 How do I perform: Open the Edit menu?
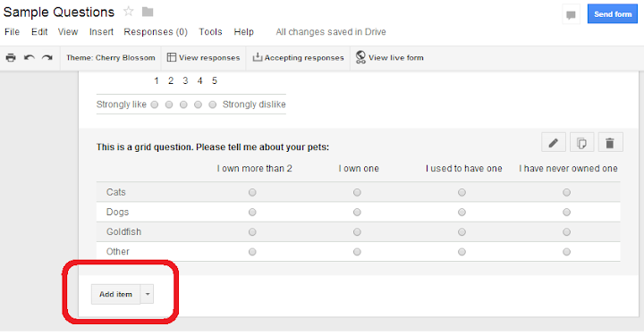click(39, 32)
